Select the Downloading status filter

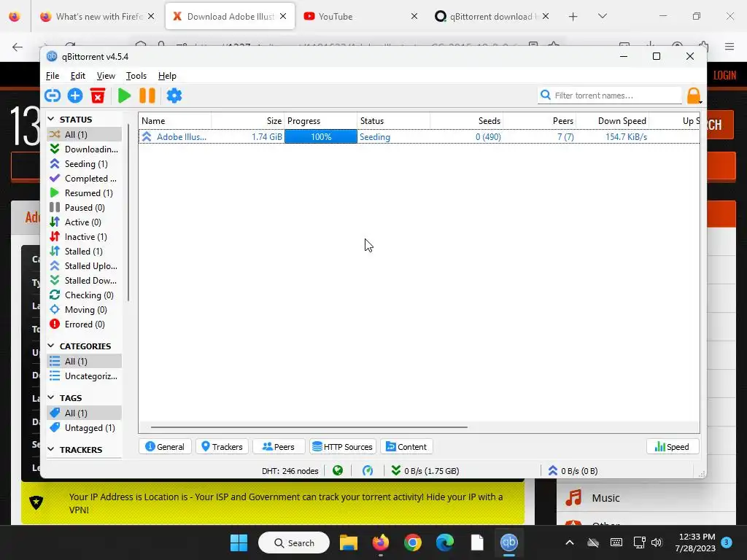(85, 149)
